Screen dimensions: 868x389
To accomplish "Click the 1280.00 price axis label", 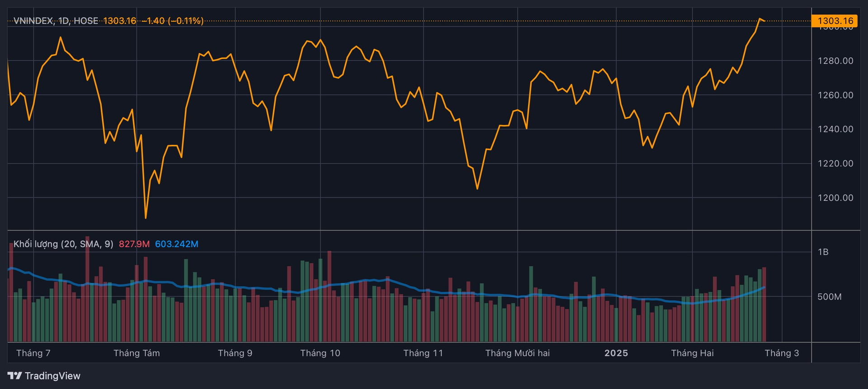I will click(835, 61).
